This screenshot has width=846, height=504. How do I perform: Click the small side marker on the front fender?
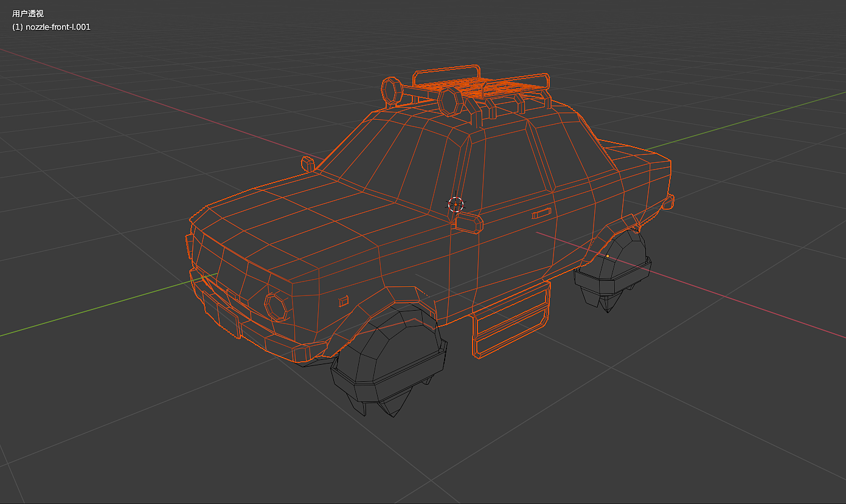coord(344,300)
